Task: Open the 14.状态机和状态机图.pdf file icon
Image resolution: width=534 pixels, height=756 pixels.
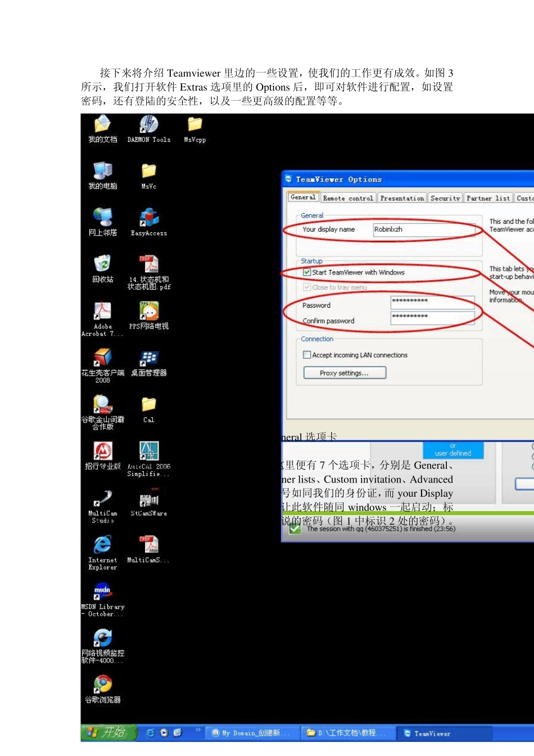Action: [149, 272]
